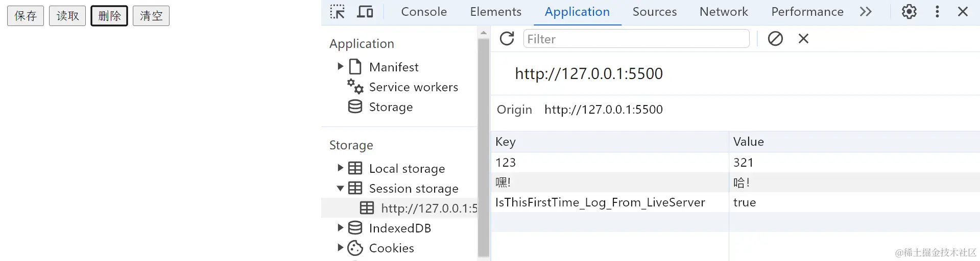Show more DevTools tabs chevron
This screenshot has height=261, width=980.
(x=866, y=12)
